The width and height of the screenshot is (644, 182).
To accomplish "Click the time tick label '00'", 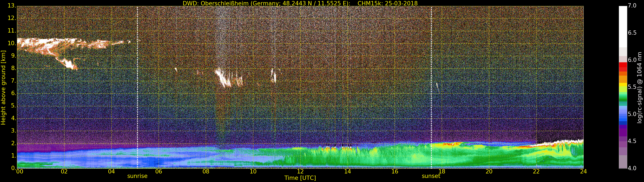I will pos(20,172).
